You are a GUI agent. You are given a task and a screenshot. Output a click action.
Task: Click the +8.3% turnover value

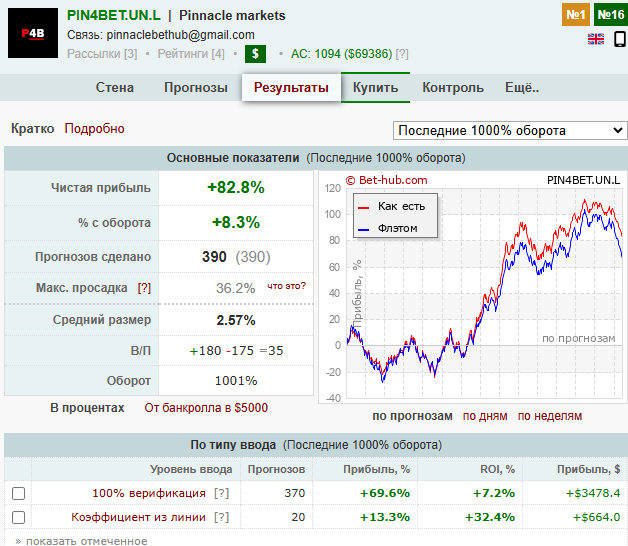tap(236, 222)
